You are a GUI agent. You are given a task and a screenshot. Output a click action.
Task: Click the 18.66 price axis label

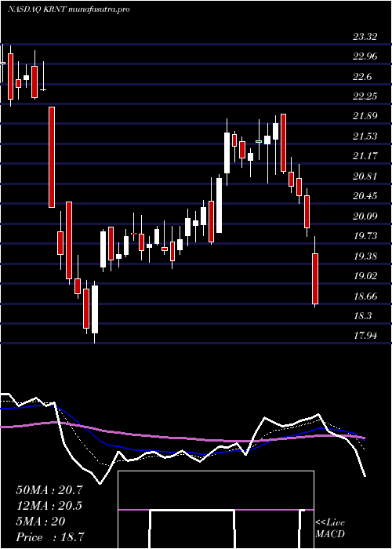(x=365, y=296)
